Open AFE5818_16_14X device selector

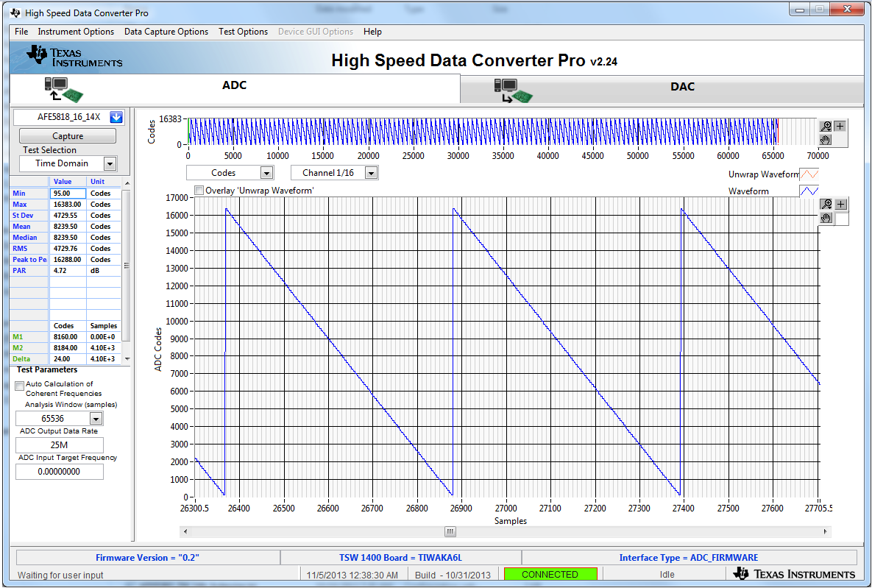[69, 117]
